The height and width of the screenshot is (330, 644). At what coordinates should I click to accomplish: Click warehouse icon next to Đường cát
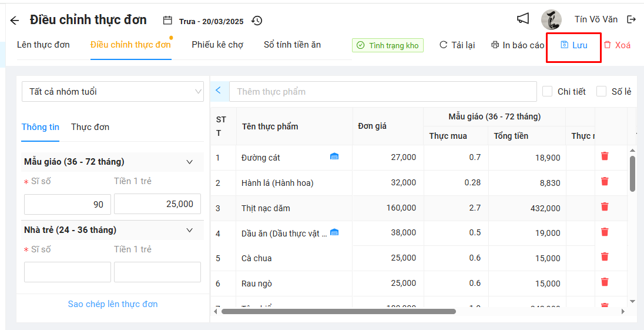pos(334,156)
